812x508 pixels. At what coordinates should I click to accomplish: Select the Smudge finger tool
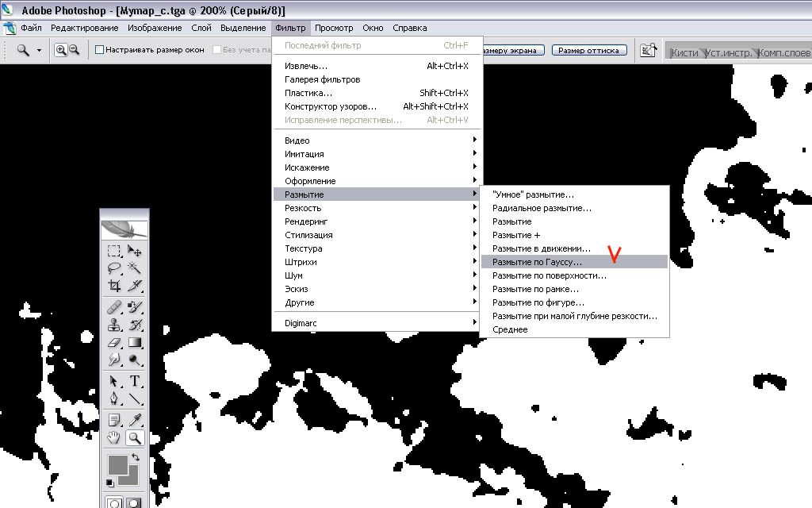pyautogui.click(x=114, y=360)
